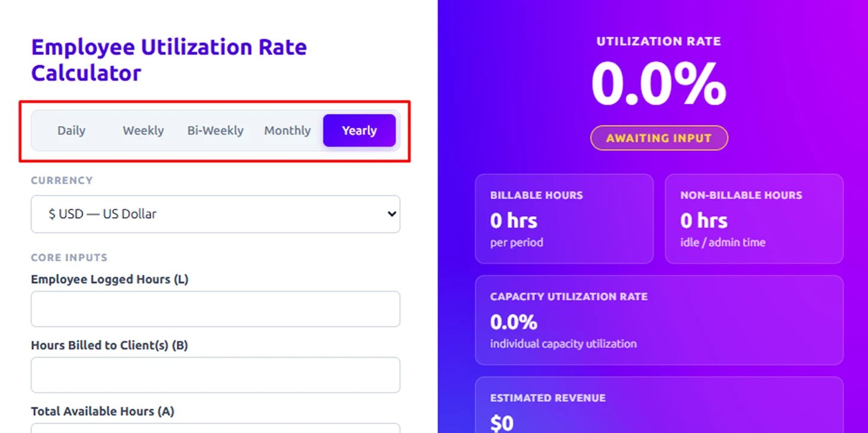Switch to the Monthly period tab

pyautogui.click(x=287, y=130)
